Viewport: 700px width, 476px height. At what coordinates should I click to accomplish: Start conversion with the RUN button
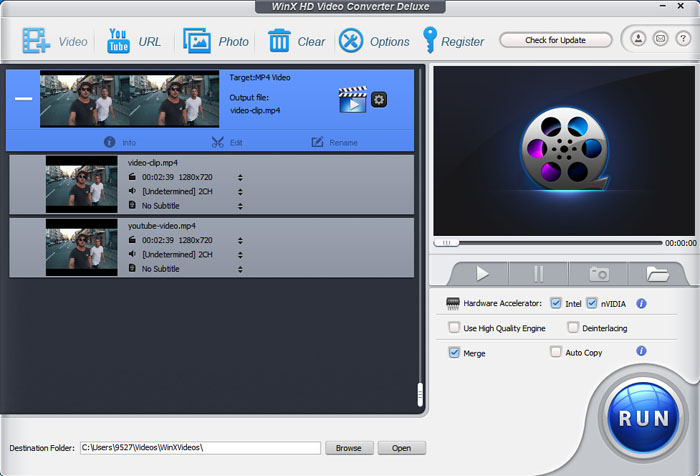coord(643,418)
